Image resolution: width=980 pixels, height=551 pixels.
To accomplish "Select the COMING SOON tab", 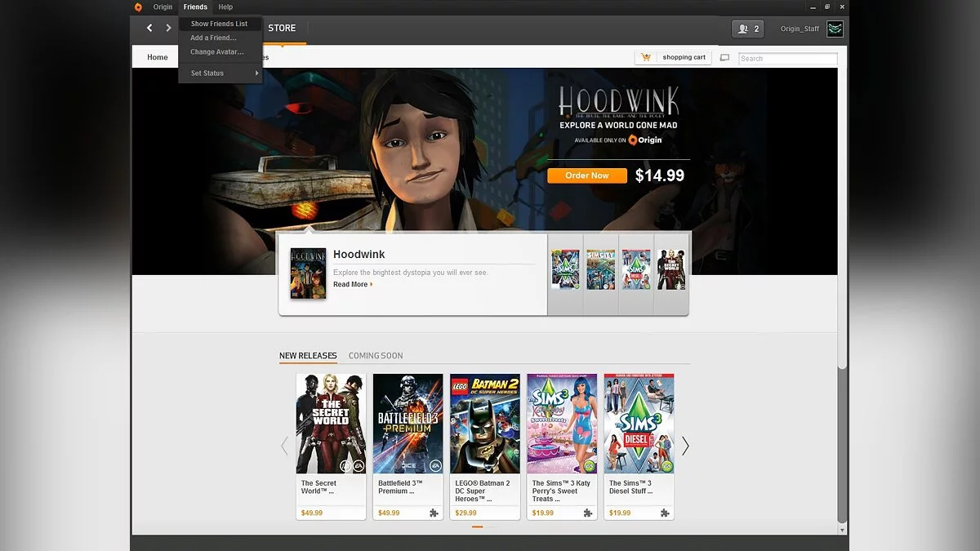I will (376, 356).
